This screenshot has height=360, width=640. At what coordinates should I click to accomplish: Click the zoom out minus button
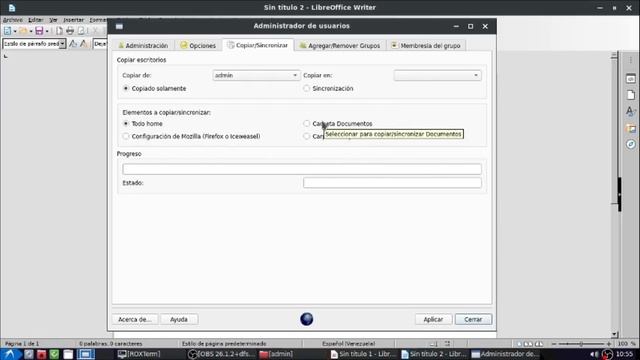[554, 344]
